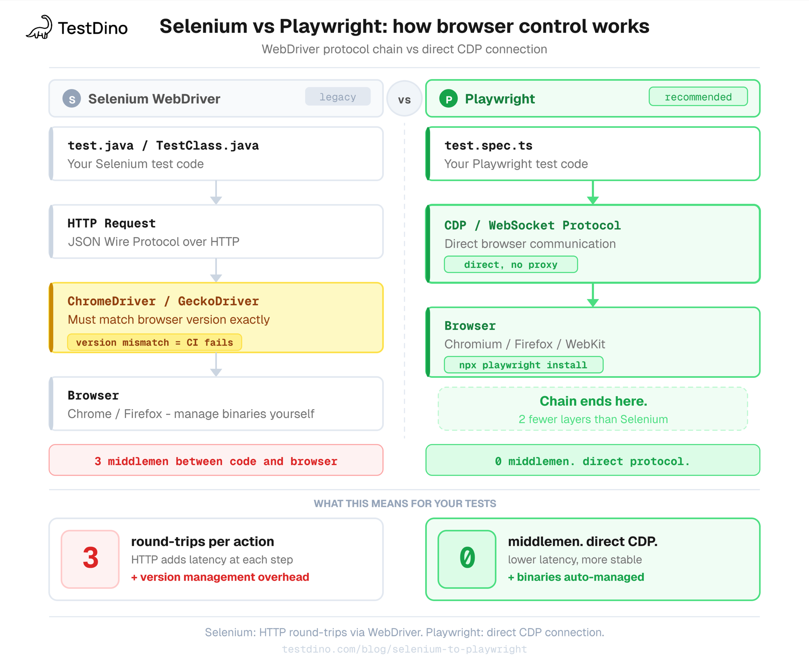Image resolution: width=809 pixels, height=672 pixels.
Task: Click the TestDino dinosaur logo icon
Action: point(39,28)
